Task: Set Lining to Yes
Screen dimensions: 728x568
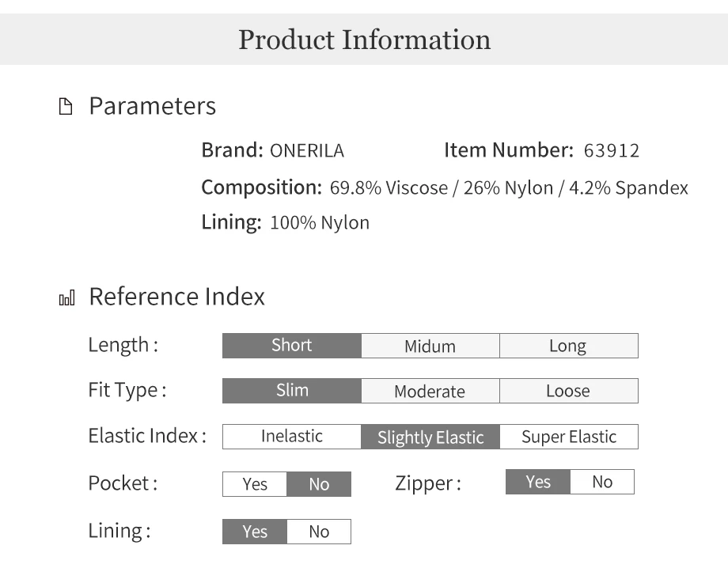Action: click(255, 532)
